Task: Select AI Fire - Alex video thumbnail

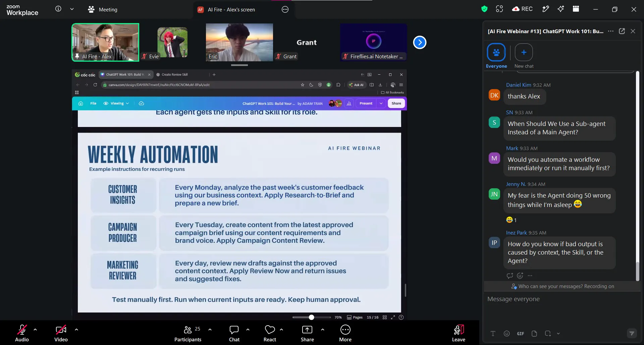Action: (x=105, y=42)
